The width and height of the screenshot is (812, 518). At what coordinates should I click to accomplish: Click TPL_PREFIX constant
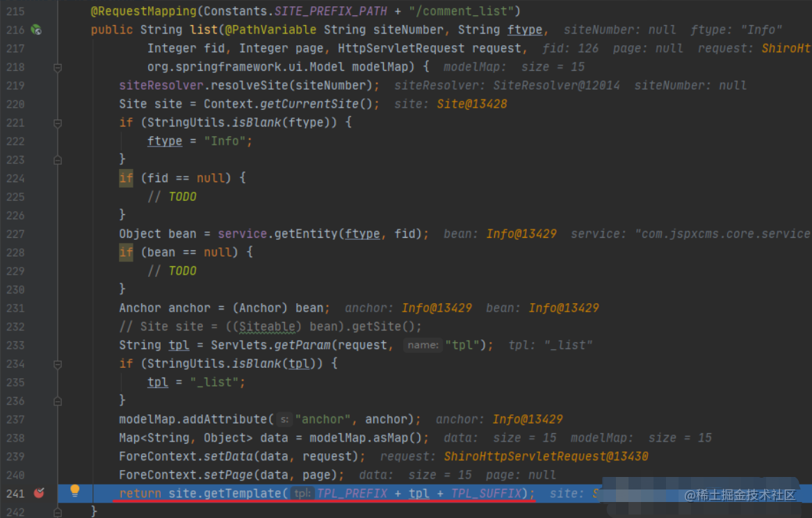point(352,494)
